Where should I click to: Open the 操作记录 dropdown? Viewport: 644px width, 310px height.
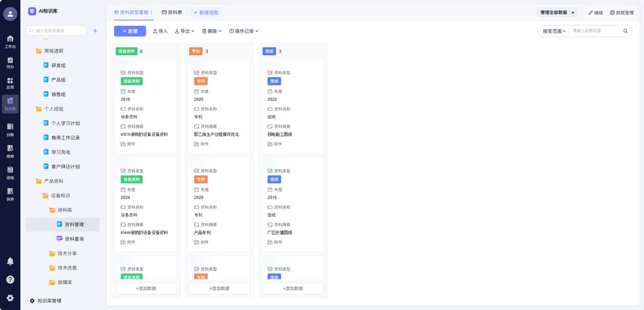tap(244, 31)
